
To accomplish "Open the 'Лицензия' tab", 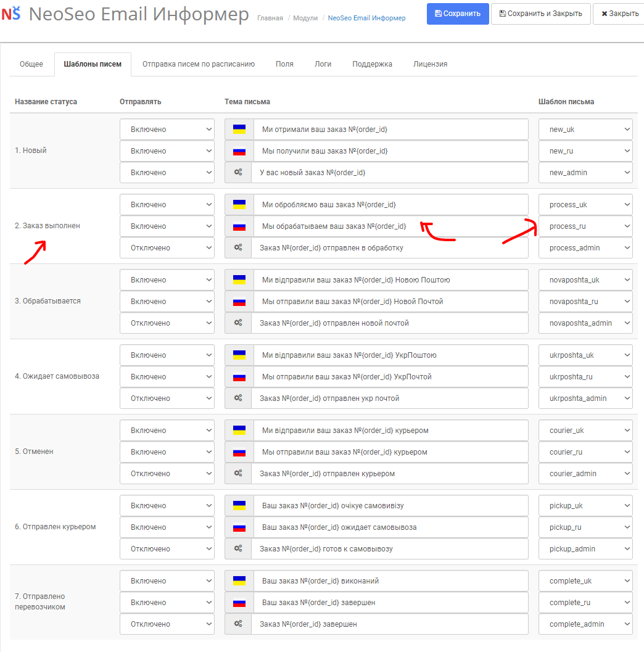I will [x=431, y=64].
